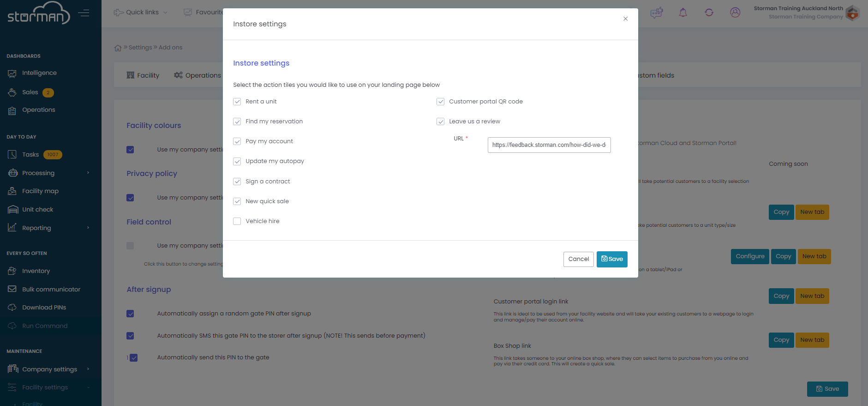Toggle Update my autopay checkbox

pyautogui.click(x=237, y=161)
